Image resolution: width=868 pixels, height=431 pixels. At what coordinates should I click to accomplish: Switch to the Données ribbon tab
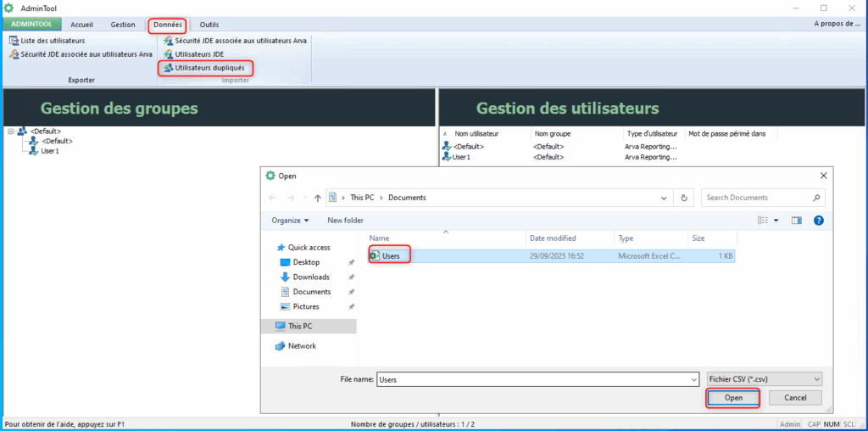167,25
